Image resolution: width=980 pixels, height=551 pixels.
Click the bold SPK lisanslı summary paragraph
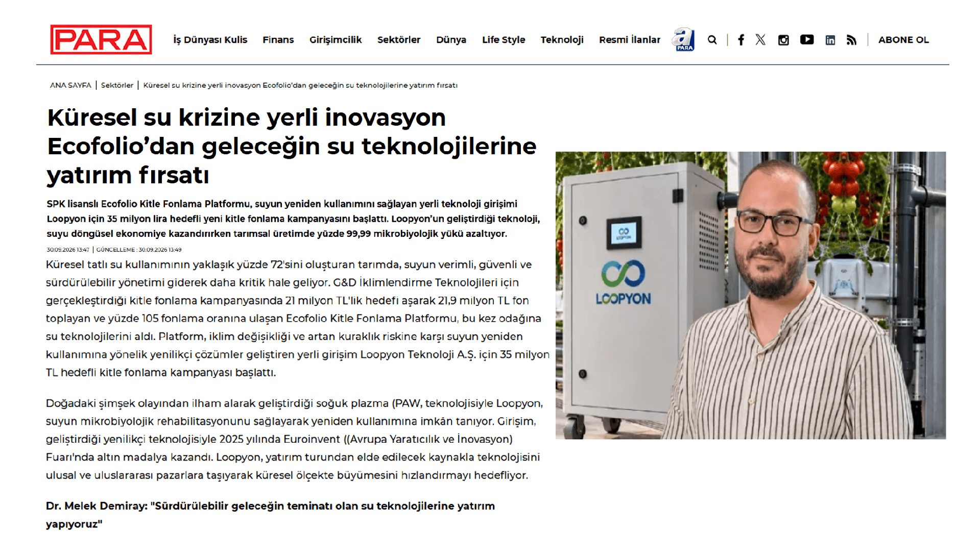point(294,219)
